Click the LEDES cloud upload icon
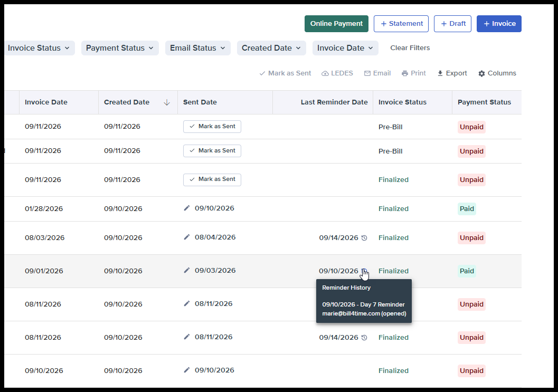 pyautogui.click(x=325, y=73)
